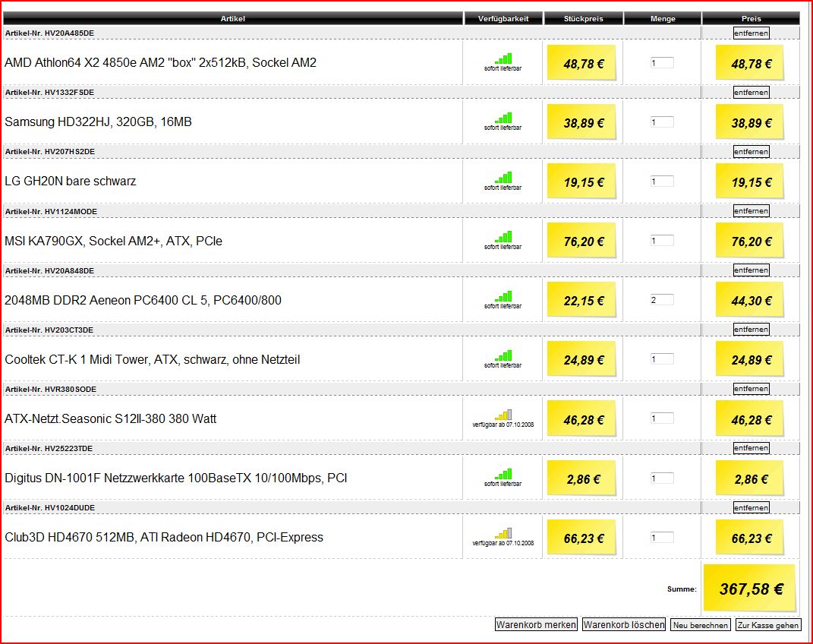The image size is (813, 644).
Task: Focus quantity field for Samsung HD322HJ
Action: click(x=662, y=122)
